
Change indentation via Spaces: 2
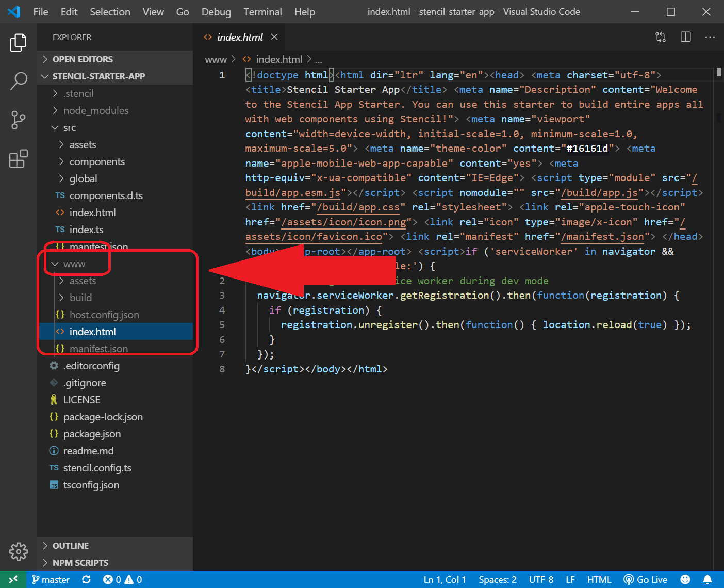[497, 580]
